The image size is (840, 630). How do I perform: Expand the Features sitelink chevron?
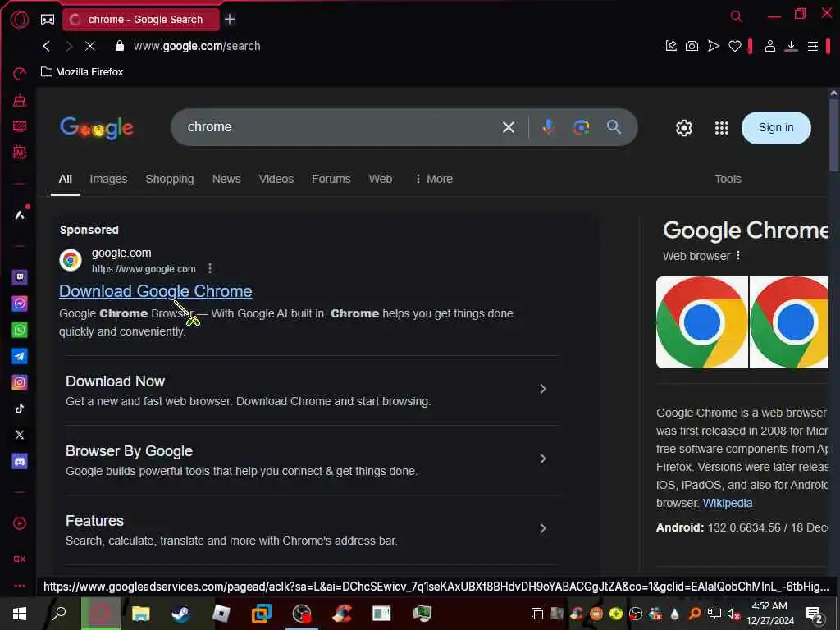coord(543,528)
